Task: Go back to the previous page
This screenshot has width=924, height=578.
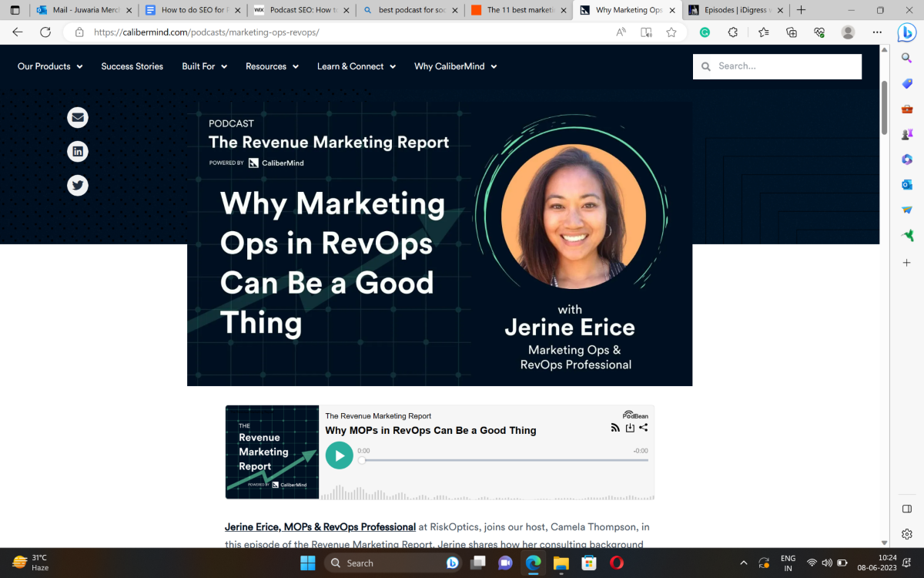Action: [18, 32]
